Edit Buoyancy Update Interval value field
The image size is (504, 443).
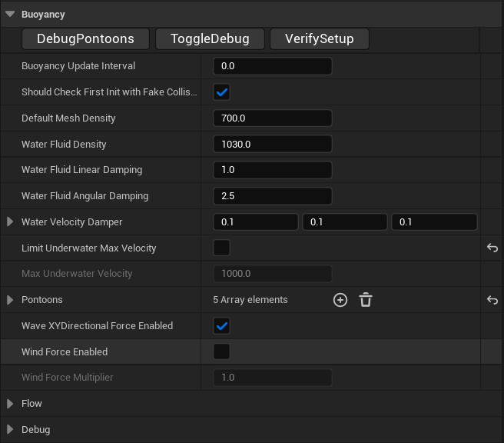pos(273,66)
